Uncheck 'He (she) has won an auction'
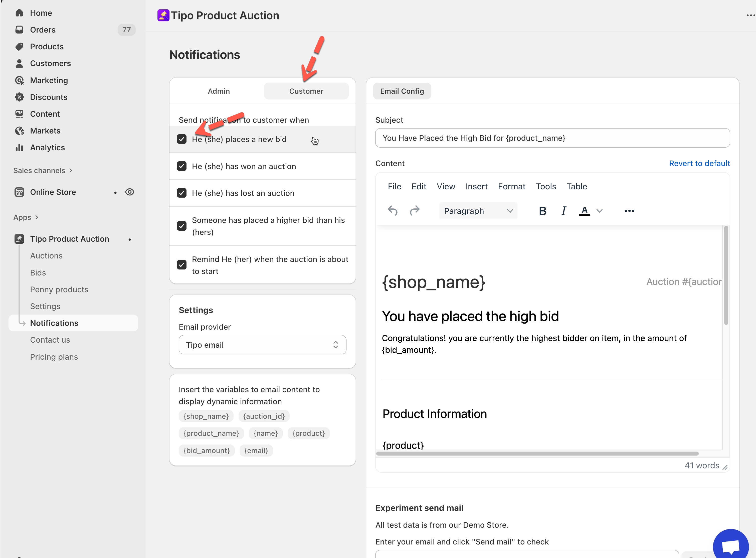Image resolution: width=756 pixels, height=558 pixels. pos(182,166)
